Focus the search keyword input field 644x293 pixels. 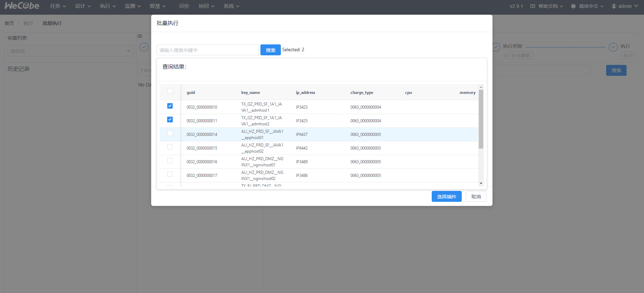click(207, 50)
